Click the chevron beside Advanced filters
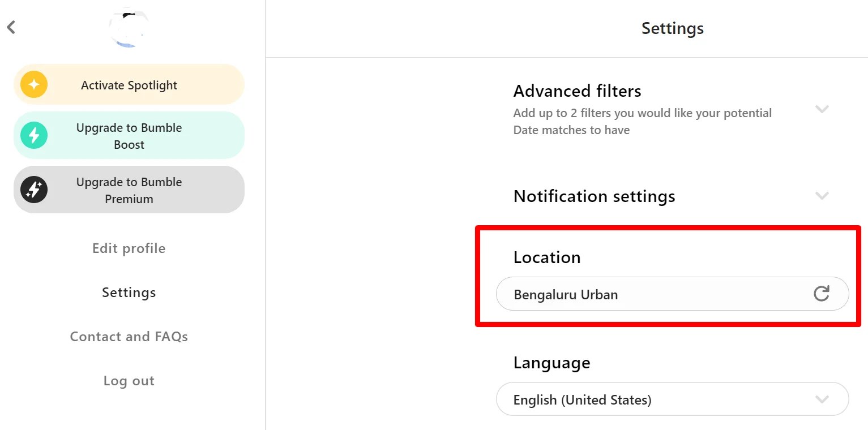The height and width of the screenshot is (430, 868). tap(822, 109)
